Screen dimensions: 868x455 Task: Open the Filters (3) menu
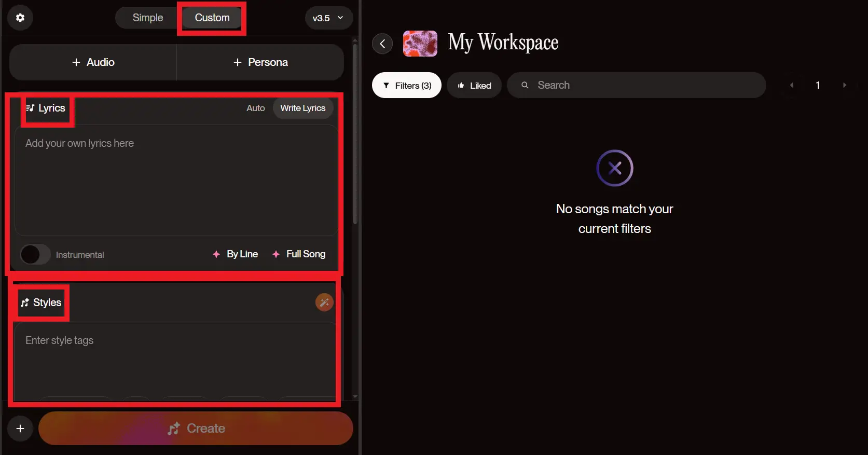407,86
